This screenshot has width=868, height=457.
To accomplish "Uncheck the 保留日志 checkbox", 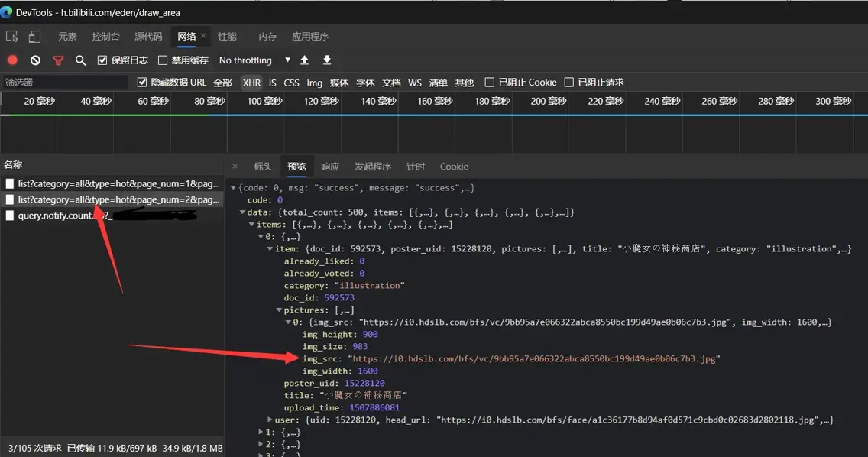I will coord(102,60).
